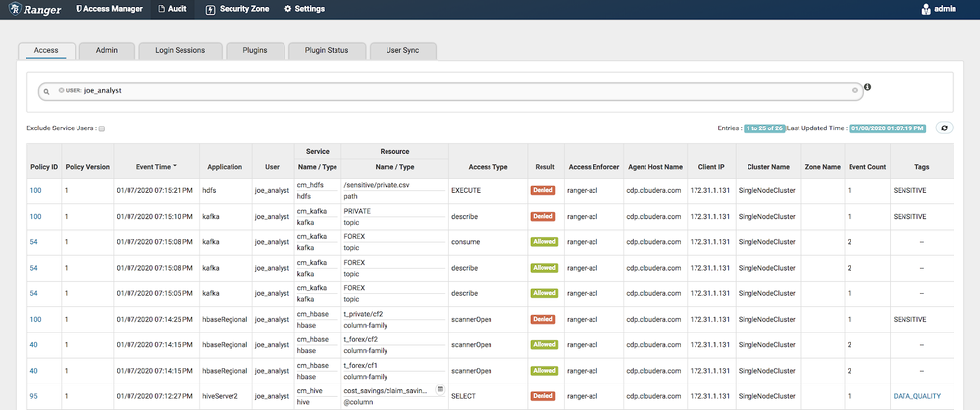Open the Settings gear menu
The image size is (980, 410).
click(304, 9)
